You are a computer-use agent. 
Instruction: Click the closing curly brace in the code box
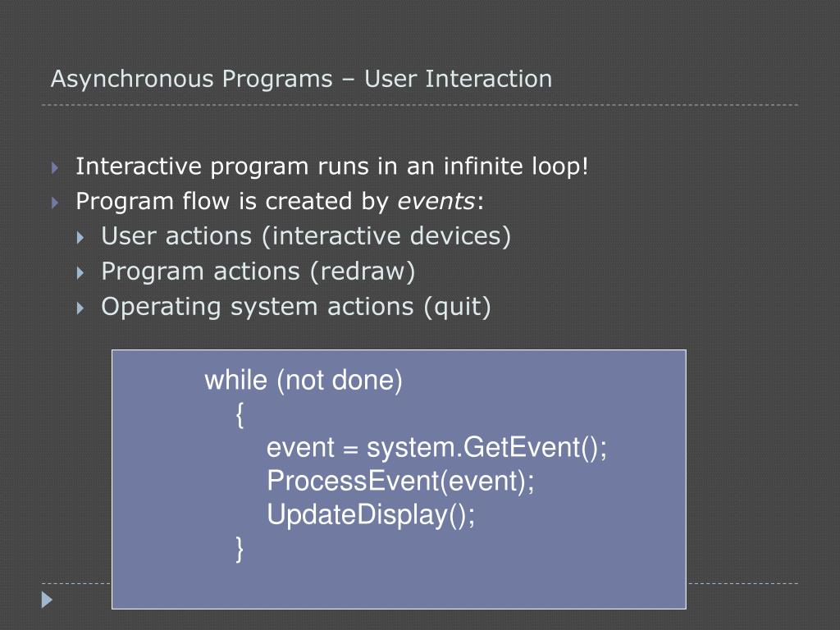[x=240, y=549]
